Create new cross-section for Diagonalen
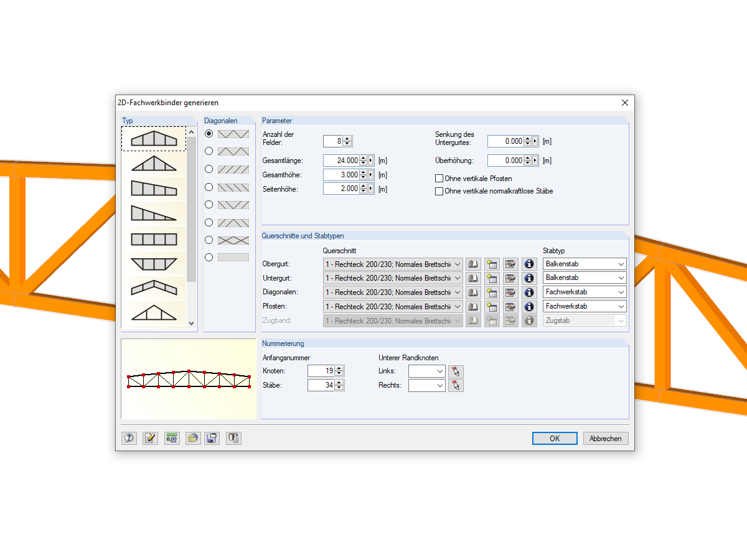Screen dimensions: 747x560 click(x=492, y=292)
